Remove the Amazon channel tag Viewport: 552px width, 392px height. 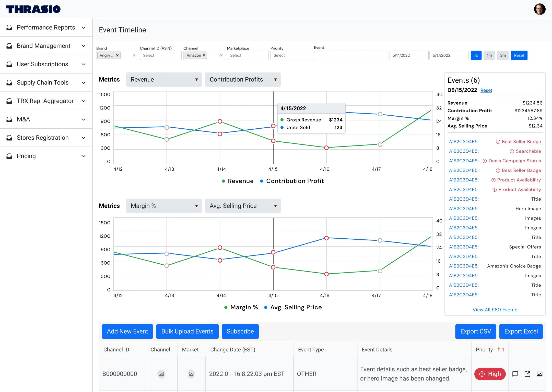tap(204, 55)
